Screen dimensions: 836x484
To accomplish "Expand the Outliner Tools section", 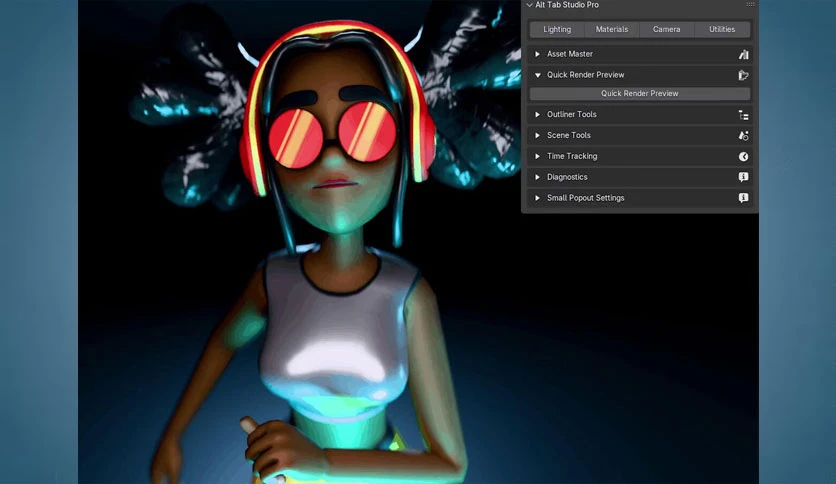I will click(537, 115).
